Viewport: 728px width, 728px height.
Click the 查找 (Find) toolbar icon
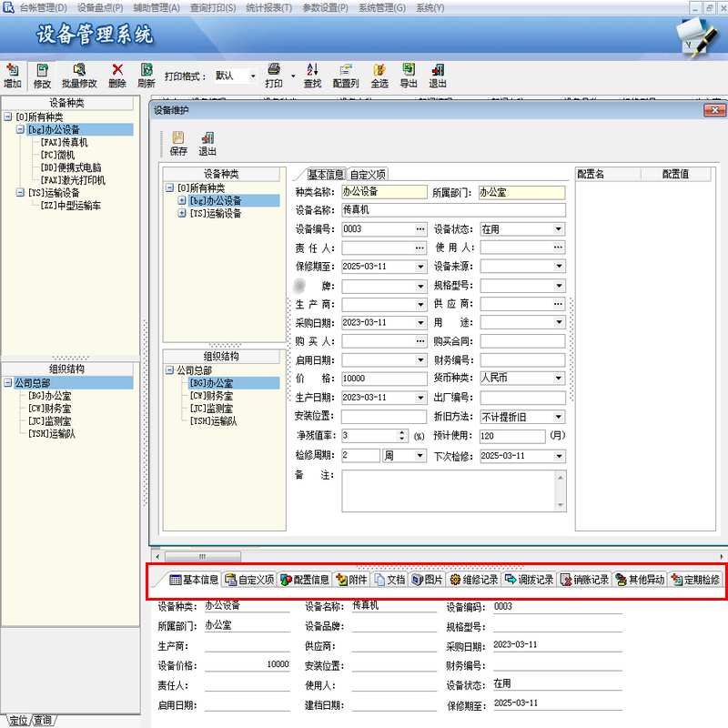tap(312, 76)
